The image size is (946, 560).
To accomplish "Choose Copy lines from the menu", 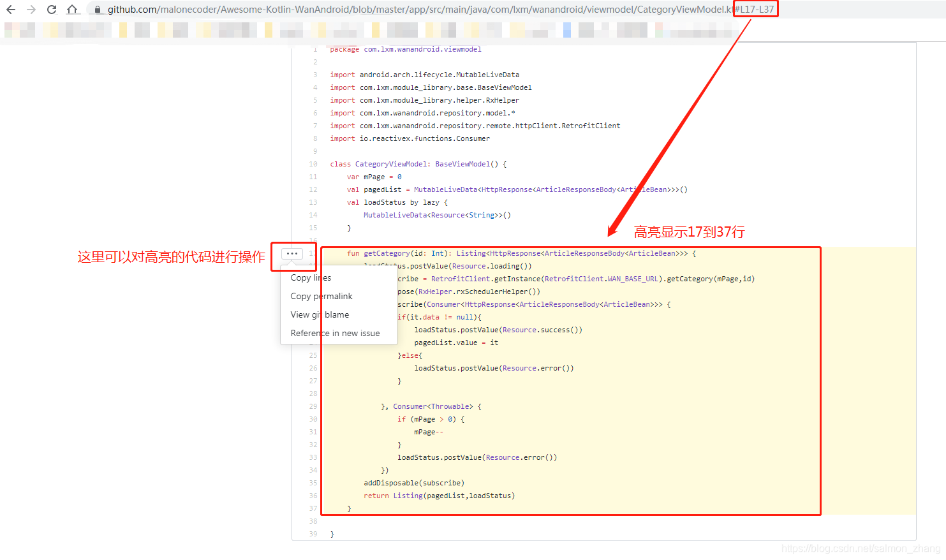I will (311, 277).
